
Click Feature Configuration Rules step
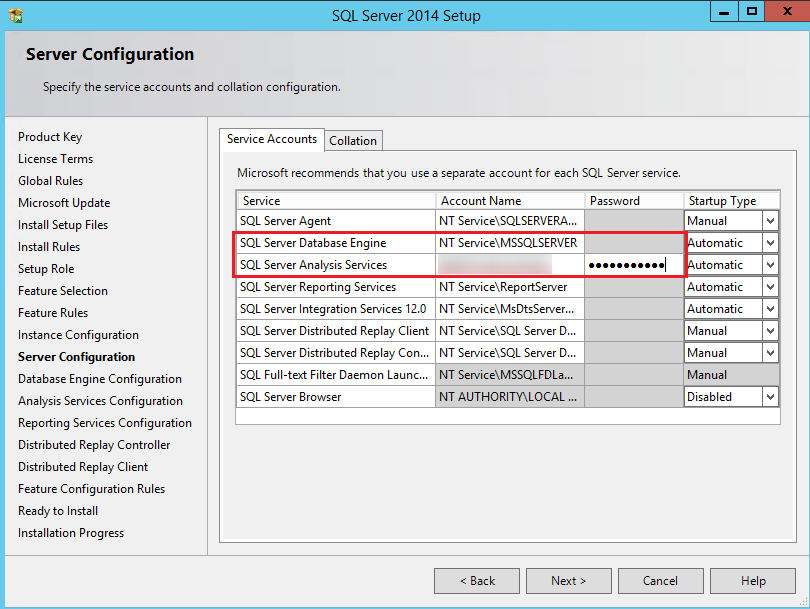click(91, 489)
